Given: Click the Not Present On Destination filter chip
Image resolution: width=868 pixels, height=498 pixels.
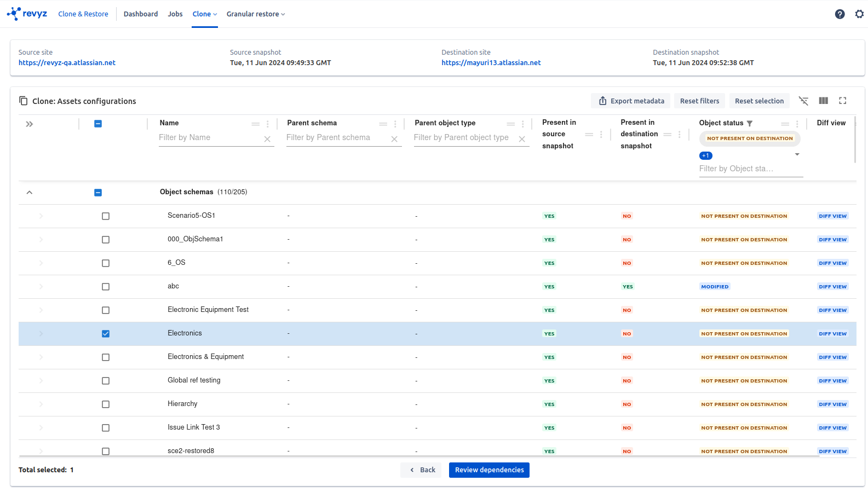Looking at the screenshot, I should point(750,138).
